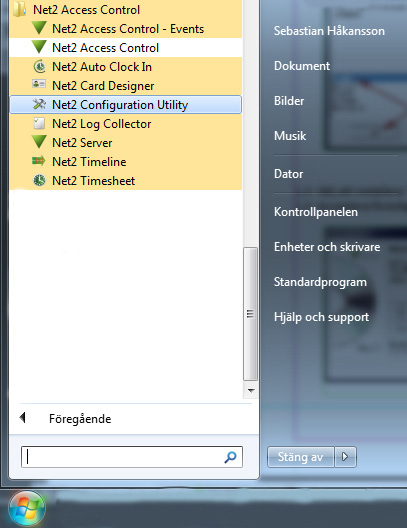Open Bilder
407x528 pixels.
pos(289,101)
